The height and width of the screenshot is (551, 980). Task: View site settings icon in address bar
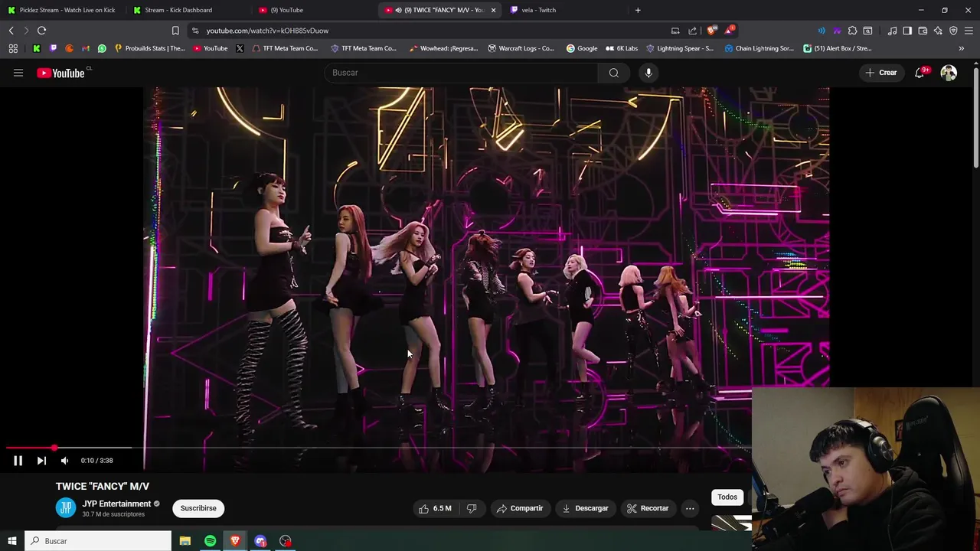click(195, 31)
